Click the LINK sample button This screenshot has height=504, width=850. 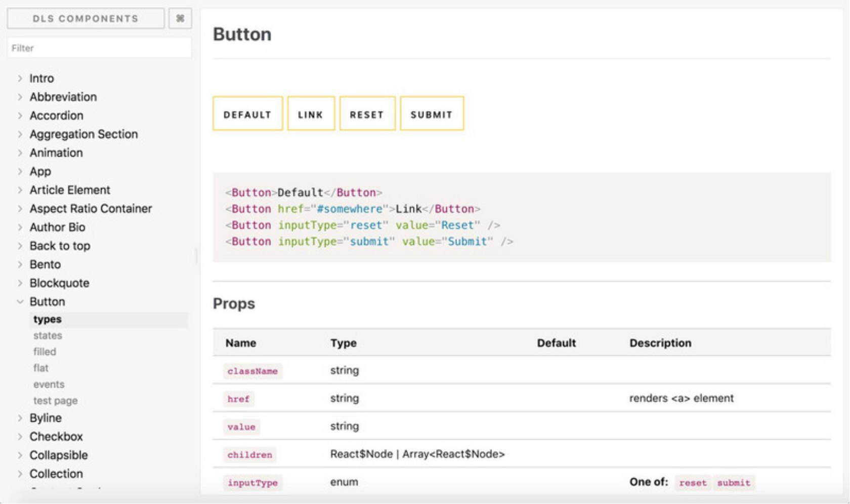tap(311, 114)
